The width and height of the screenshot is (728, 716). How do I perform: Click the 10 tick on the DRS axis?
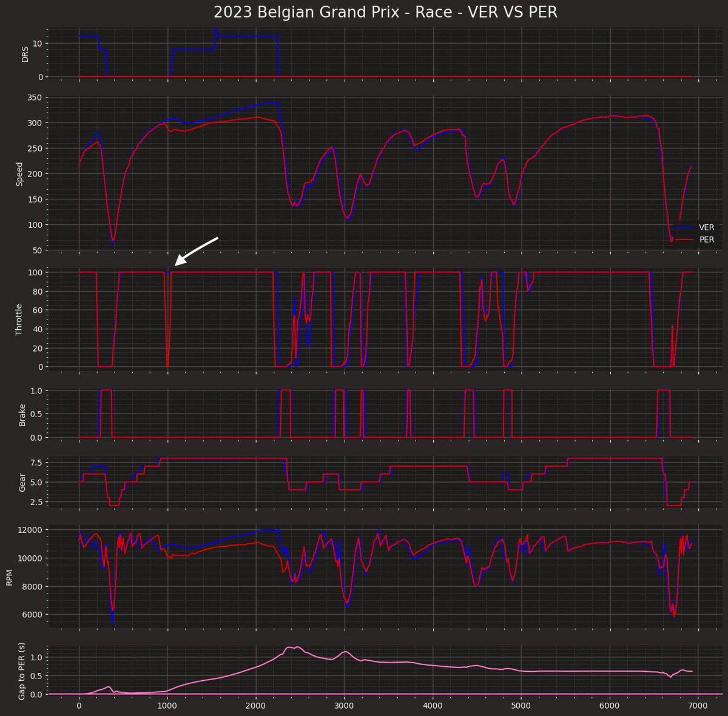[36, 43]
